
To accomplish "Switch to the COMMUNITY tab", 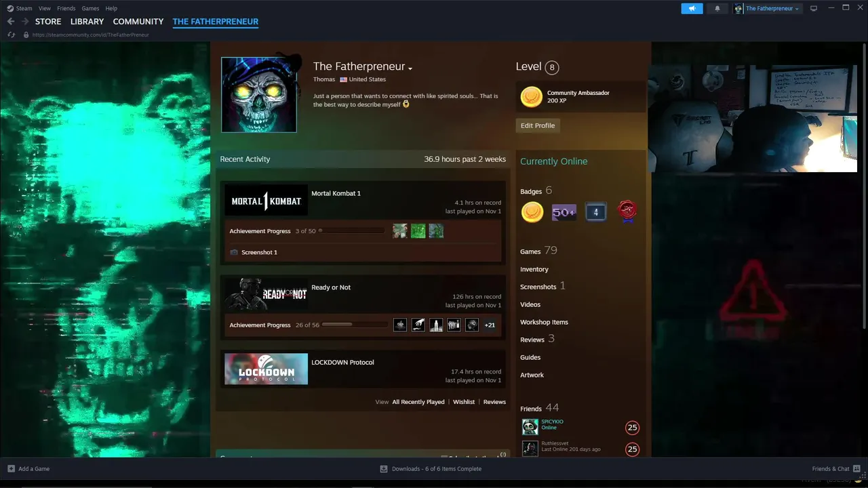I will [x=138, y=22].
